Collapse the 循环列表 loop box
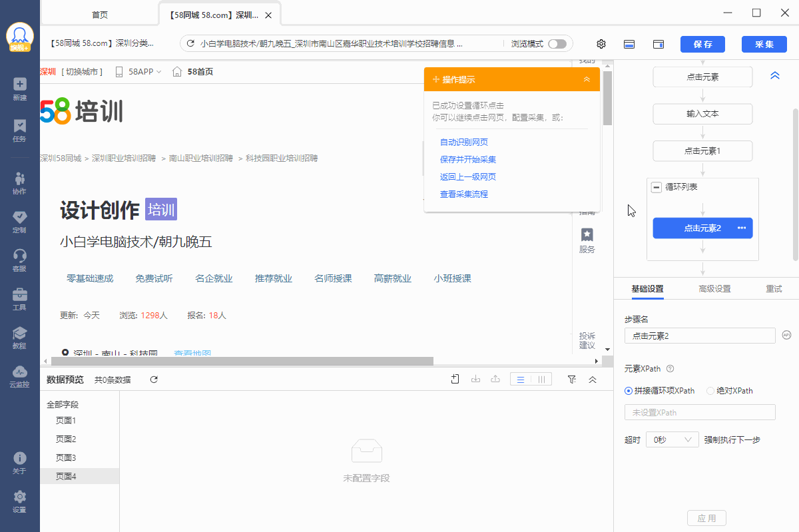 tap(657, 187)
